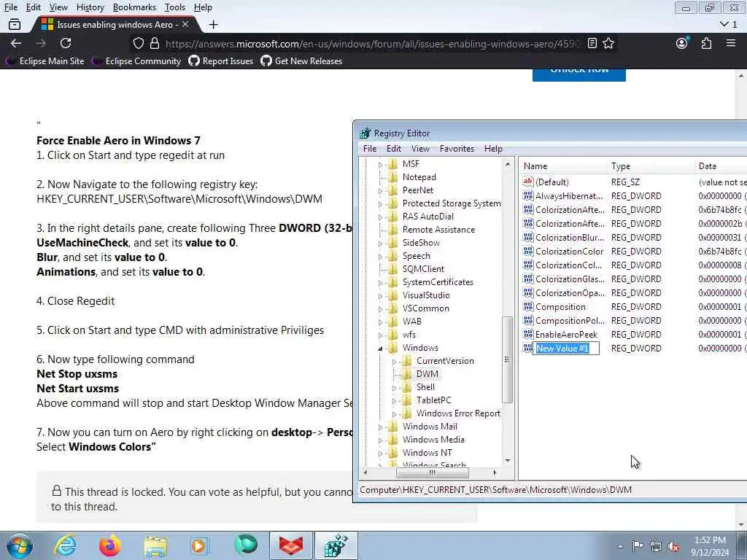Viewport: 747px width, 560px height.
Task: Open the Action Center flag tray icon
Action: [x=638, y=546]
